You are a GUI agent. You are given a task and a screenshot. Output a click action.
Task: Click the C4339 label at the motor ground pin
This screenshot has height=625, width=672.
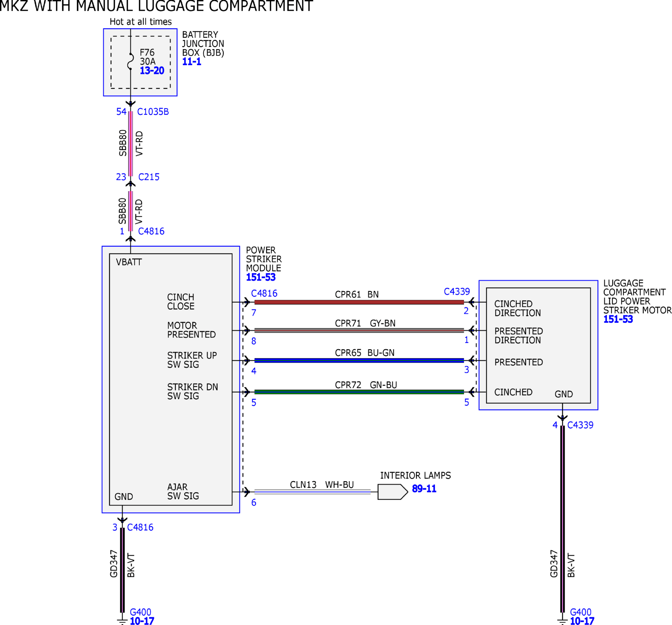tap(580, 425)
